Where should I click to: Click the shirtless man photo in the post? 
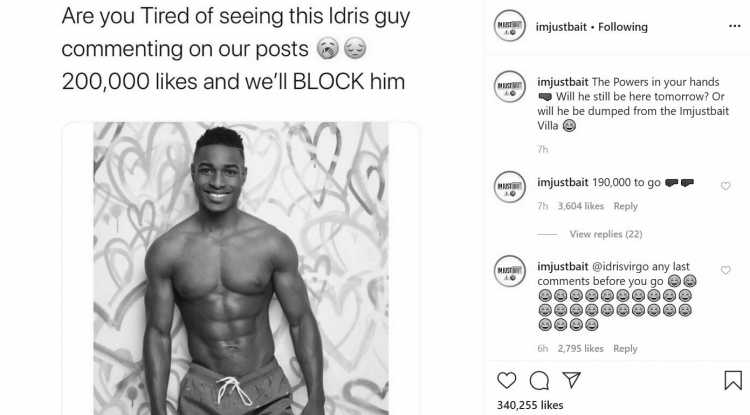point(241,268)
